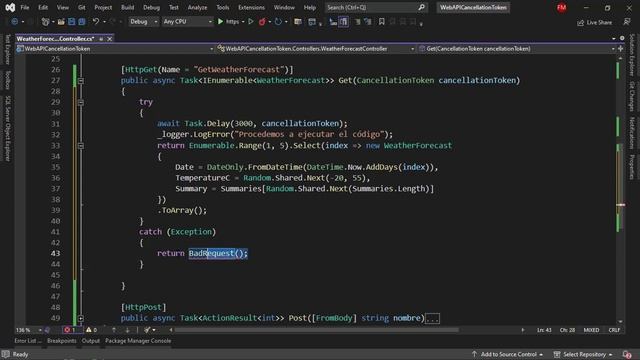This screenshot has width=640, height=360.
Task: Click the Bookmark toolbar icon
Action: tap(382, 22)
